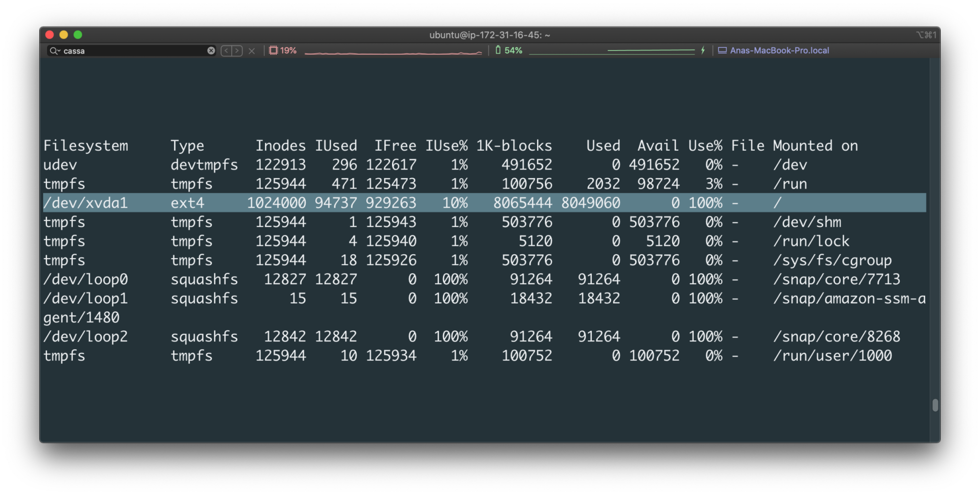980x495 pixels.
Task: Click the 'IUsed' column header
Action: 336,146
